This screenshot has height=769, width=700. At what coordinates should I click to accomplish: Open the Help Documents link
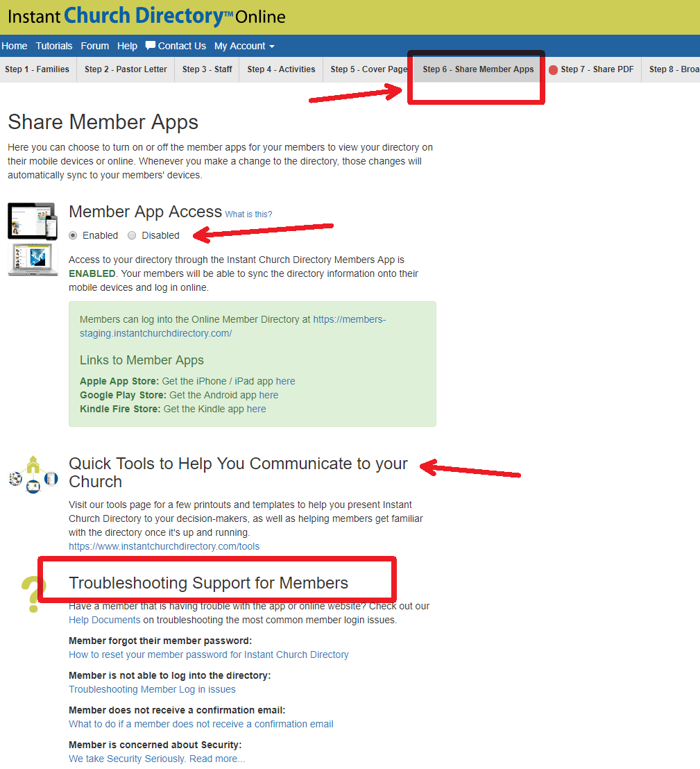(105, 620)
